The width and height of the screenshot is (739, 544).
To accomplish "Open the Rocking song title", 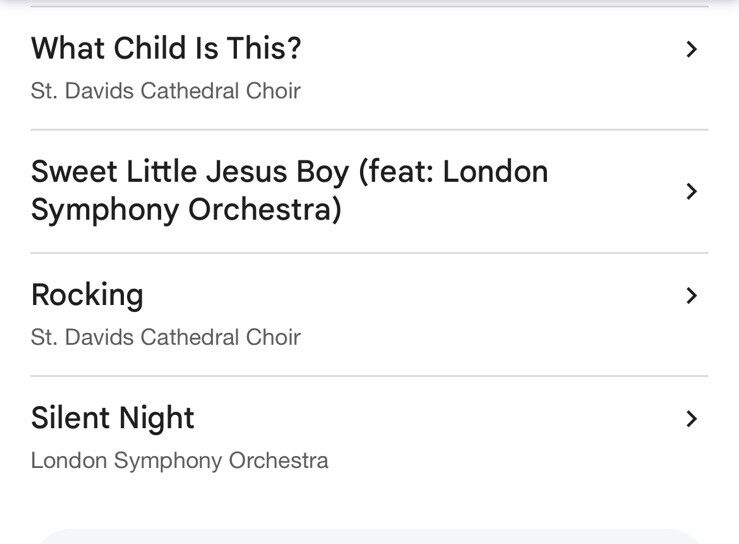I will coord(87,295).
